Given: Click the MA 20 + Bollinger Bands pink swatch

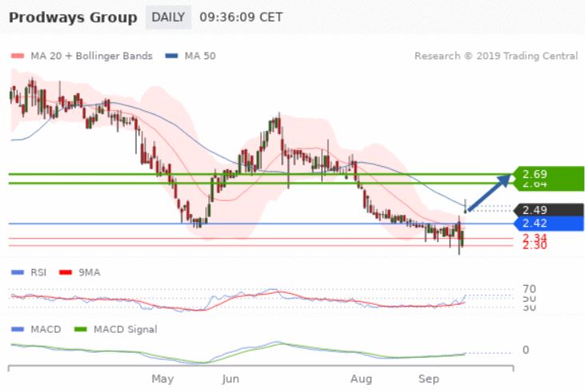Looking at the screenshot, I should pos(18,56).
